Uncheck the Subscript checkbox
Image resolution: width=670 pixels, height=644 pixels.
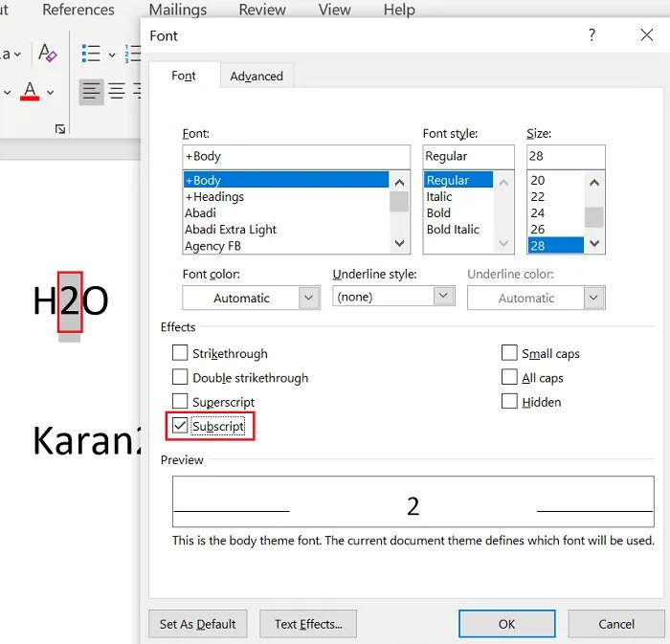click(x=180, y=426)
